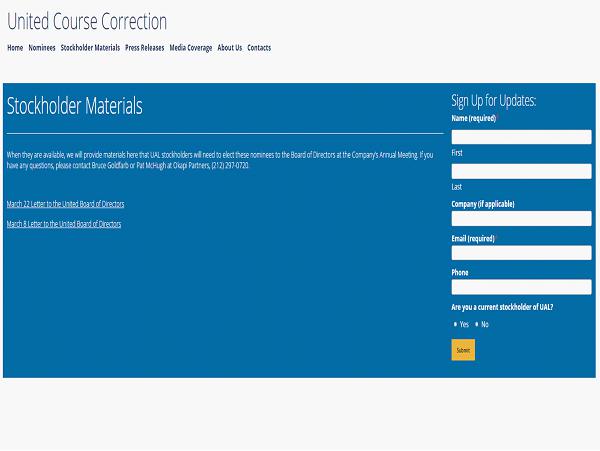The width and height of the screenshot is (600, 451).
Task: Navigate to Media Coverage
Action: click(x=190, y=48)
